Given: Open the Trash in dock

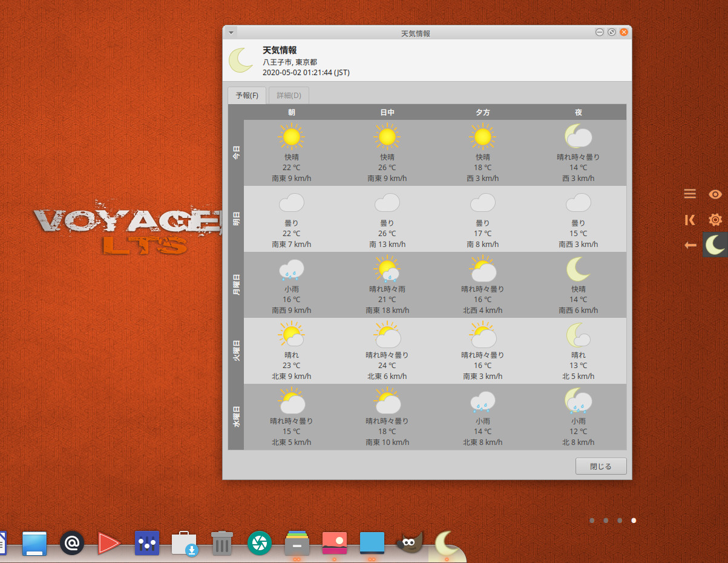Looking at the screenshot, I should coord(222,543).
